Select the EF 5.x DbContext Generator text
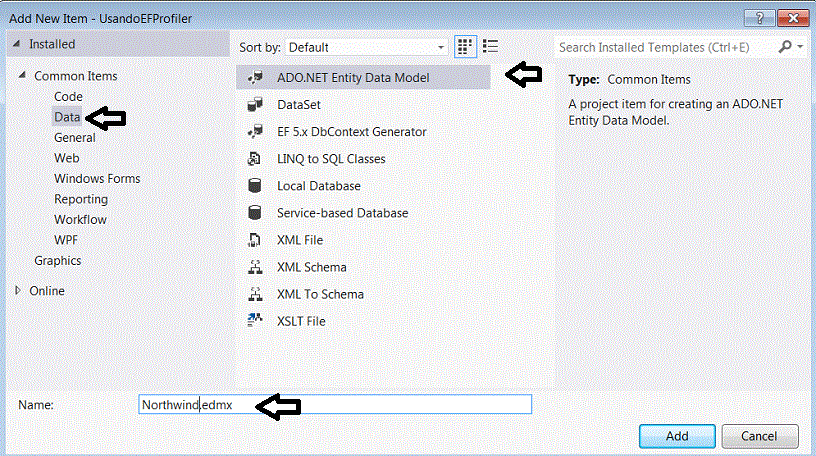This screenshot has width=816, height=456. (x=352, y=132)
